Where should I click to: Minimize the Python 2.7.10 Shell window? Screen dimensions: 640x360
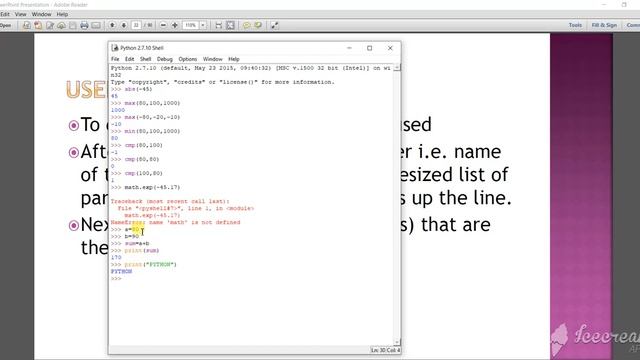[349, 48]
